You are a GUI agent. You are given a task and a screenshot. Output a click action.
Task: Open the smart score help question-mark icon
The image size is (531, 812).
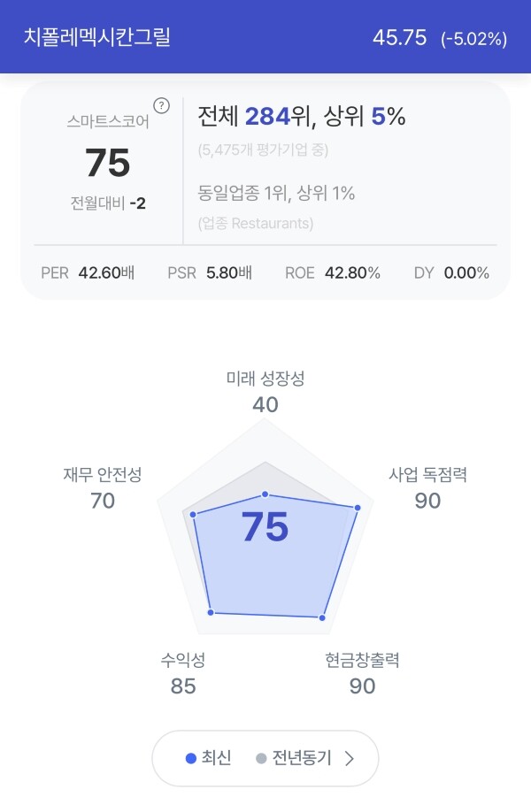click(162, 105)
